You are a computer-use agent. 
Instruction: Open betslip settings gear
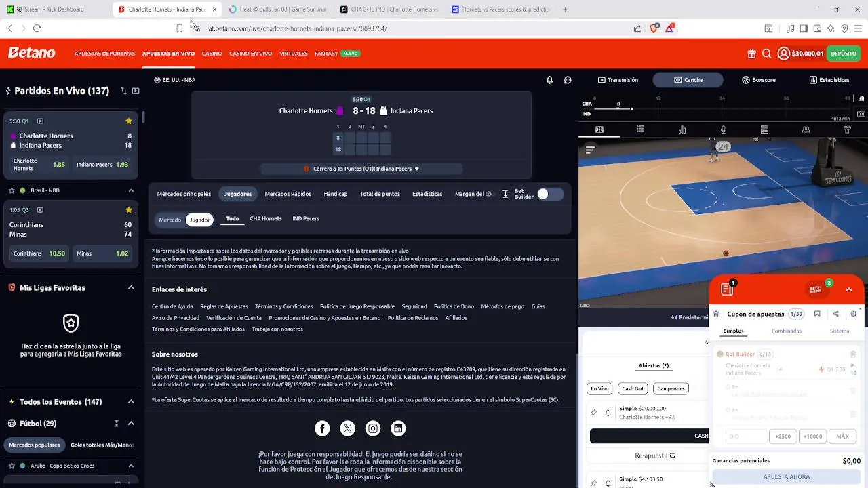coord(854,314)
